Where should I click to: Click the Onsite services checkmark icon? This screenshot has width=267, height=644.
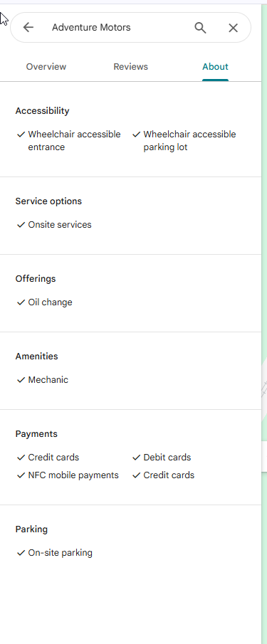[x=21, y=225]
